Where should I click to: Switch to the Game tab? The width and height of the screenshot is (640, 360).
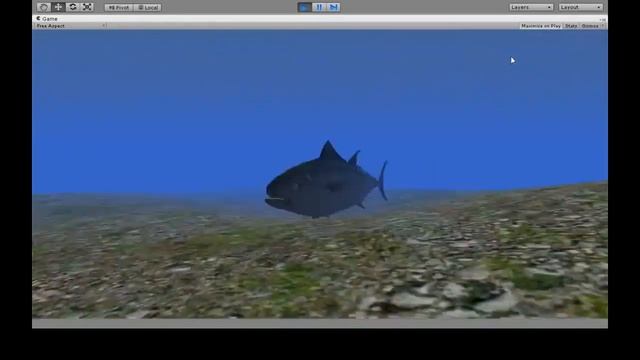coord(47,19)
